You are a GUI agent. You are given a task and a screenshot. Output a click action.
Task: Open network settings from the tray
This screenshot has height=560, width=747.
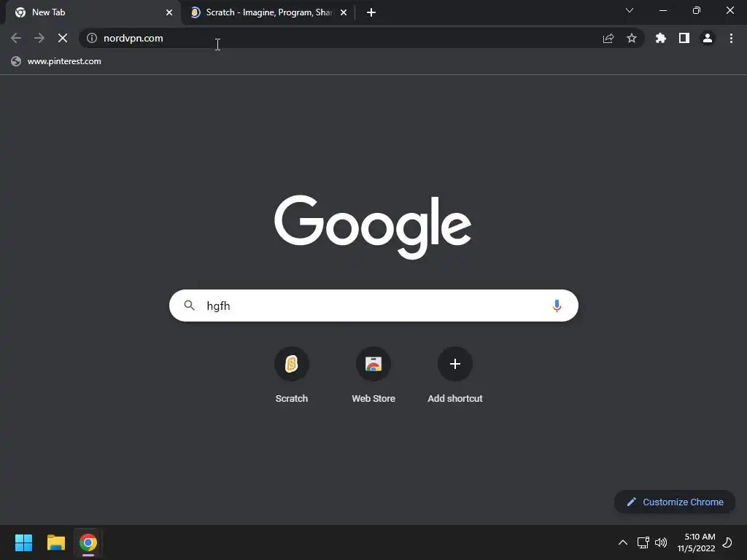pyautogui.click(x=643, y=542)
